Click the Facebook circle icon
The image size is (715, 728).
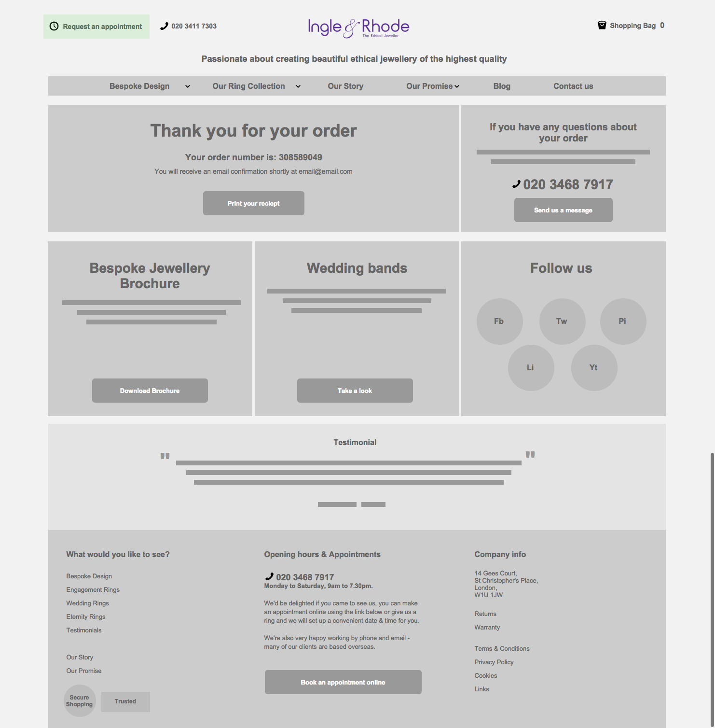499,322
